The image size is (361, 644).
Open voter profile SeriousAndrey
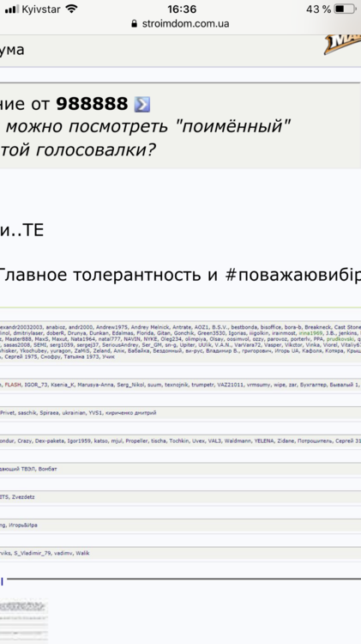pyautogui.click(x=120, y=345)
